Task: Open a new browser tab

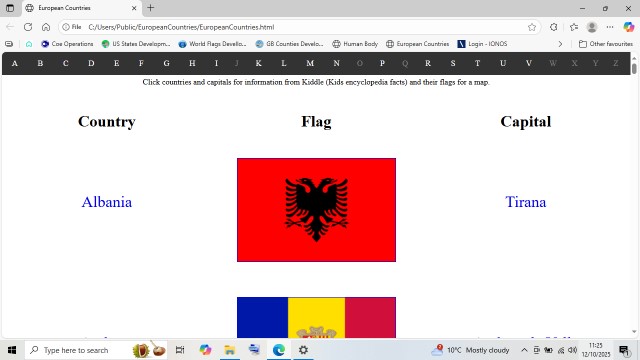Action: [151, 8]
